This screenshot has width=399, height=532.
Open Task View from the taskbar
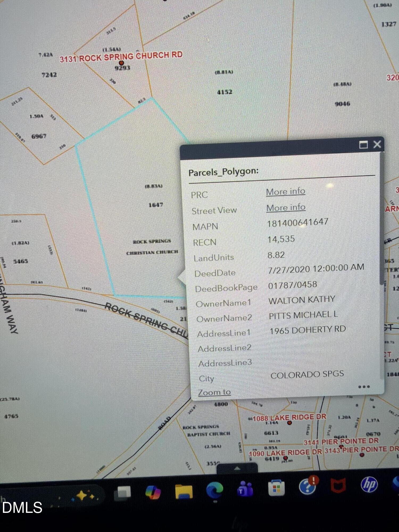point(122,493)
